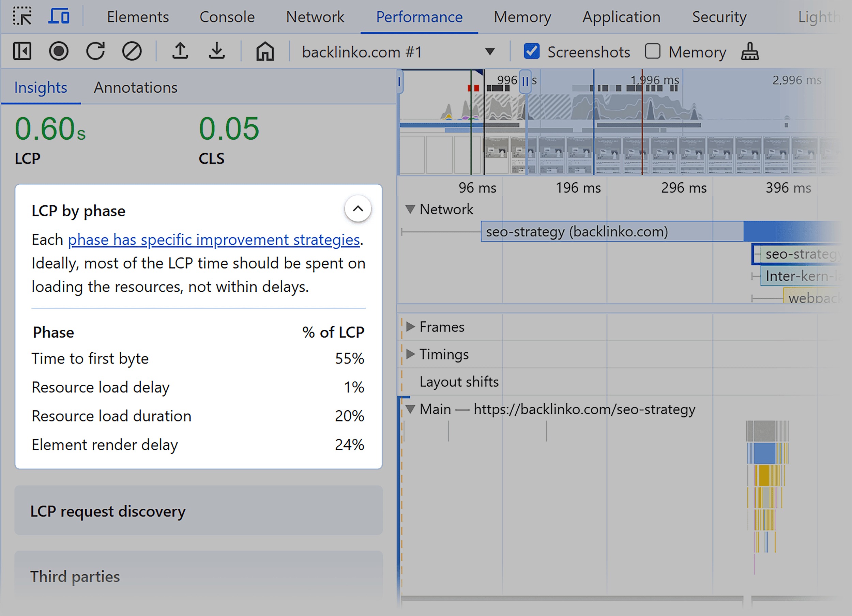This screenshot has height=616, width=852.
Task: Uncheck the Screenshots checkbox
Action: click(532, 51)
